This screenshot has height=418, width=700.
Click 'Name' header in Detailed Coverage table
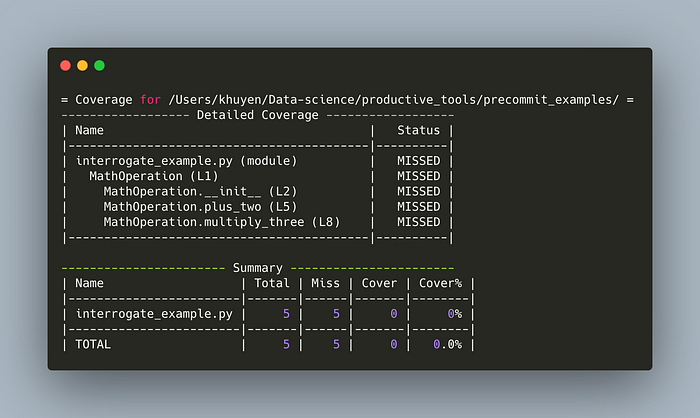tap(89, 130)
